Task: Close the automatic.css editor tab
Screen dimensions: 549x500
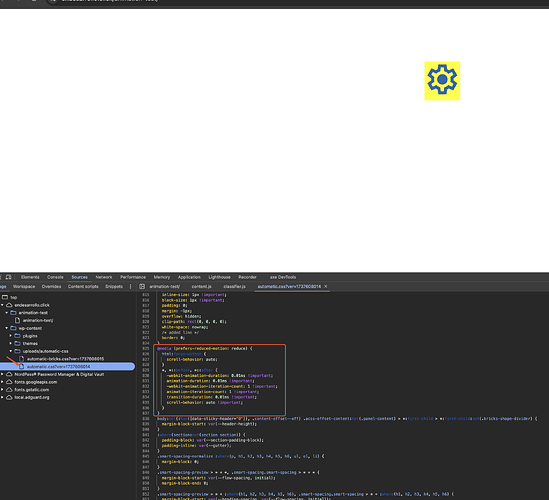Action: [x=326, y=286]
